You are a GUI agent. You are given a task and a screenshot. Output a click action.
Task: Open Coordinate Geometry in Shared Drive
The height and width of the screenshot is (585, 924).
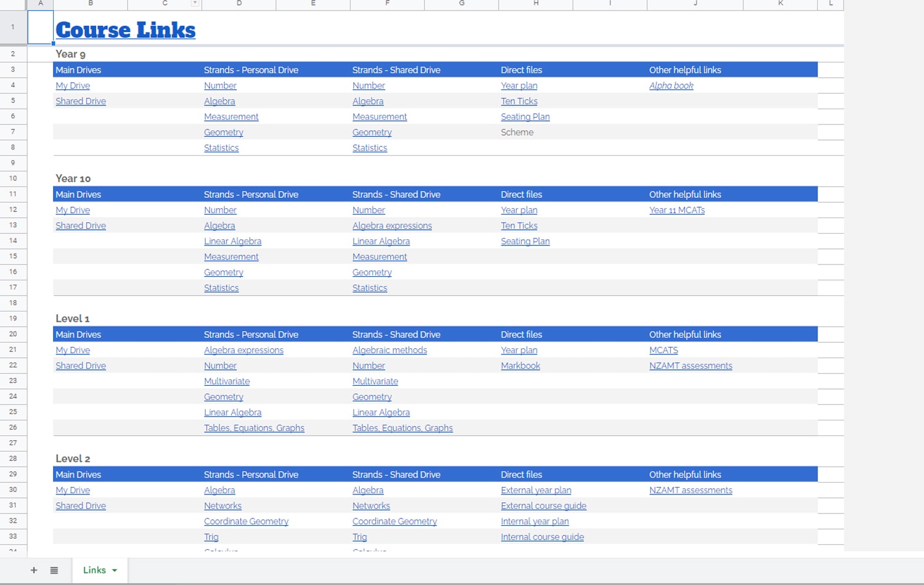(x=394, y=521)
